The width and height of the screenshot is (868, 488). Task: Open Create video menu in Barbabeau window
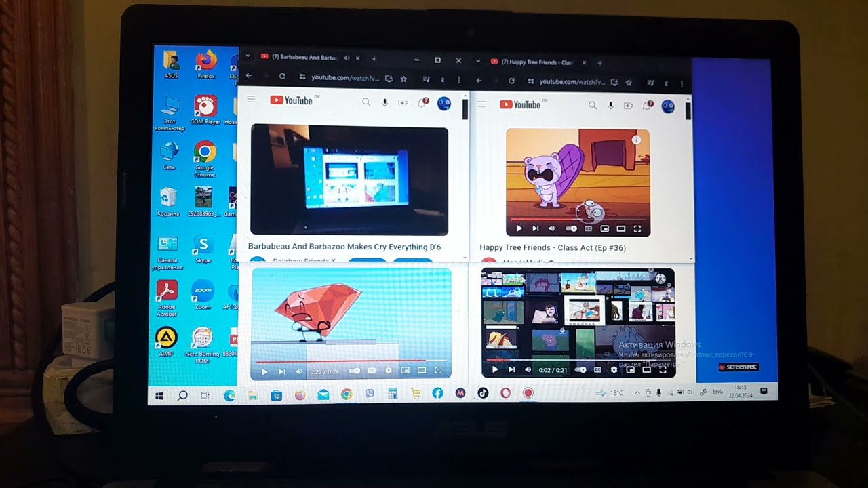point(403,103)
